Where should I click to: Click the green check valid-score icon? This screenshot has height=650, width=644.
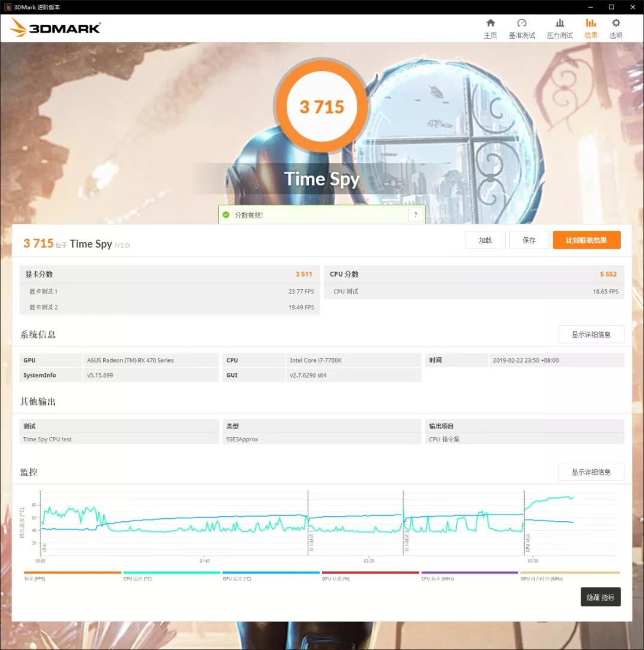pos(226,215)
